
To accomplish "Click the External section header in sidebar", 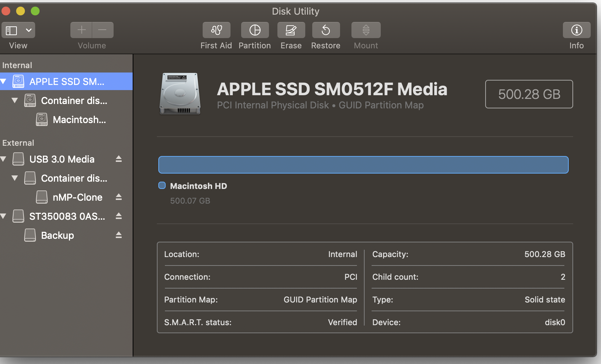I will click(18, 143).
